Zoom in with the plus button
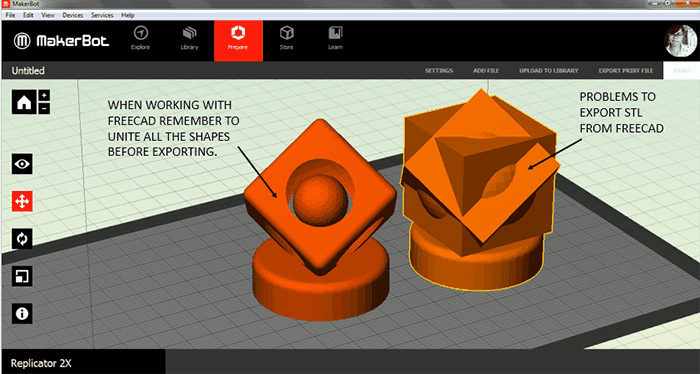This screenshot has height=374, width=700. (x=44, y=96)
